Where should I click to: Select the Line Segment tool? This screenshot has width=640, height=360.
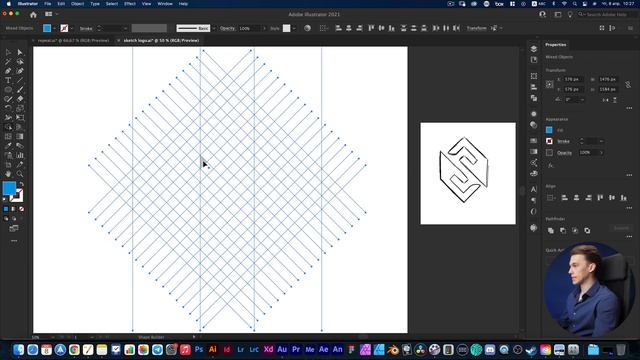[x=20, y=80]
